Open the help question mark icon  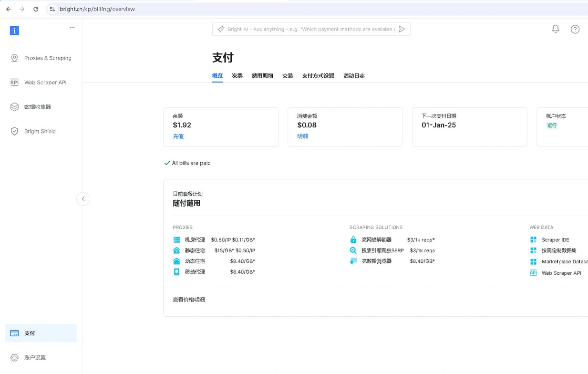click(x=575, y=29)
